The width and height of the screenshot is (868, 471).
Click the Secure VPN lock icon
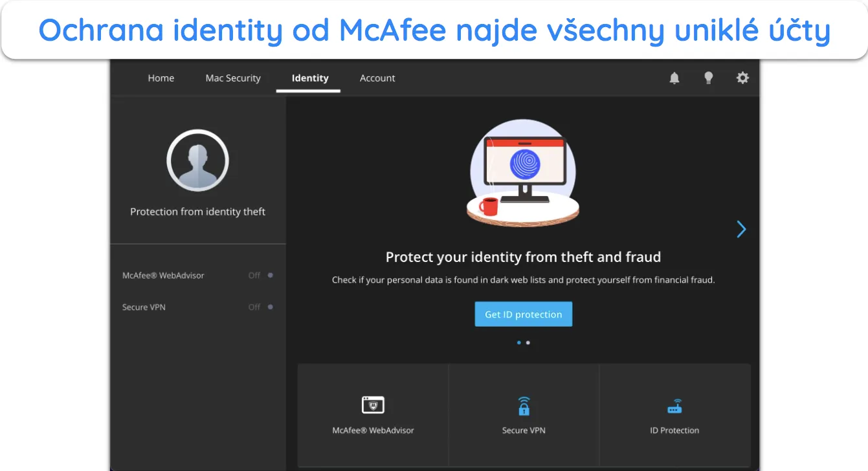tap(524, 406)
